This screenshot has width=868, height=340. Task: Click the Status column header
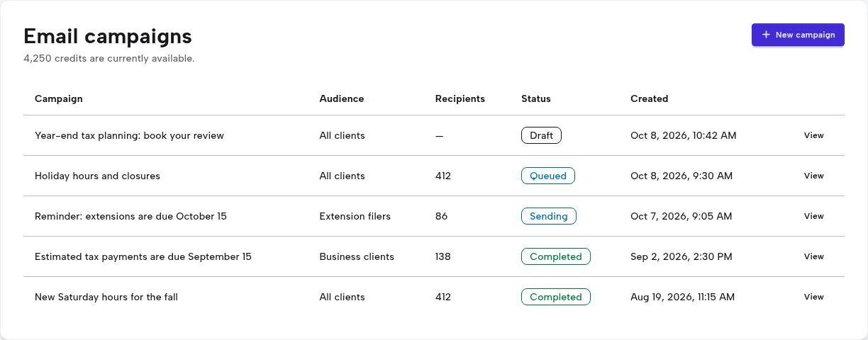coord(536,98)
